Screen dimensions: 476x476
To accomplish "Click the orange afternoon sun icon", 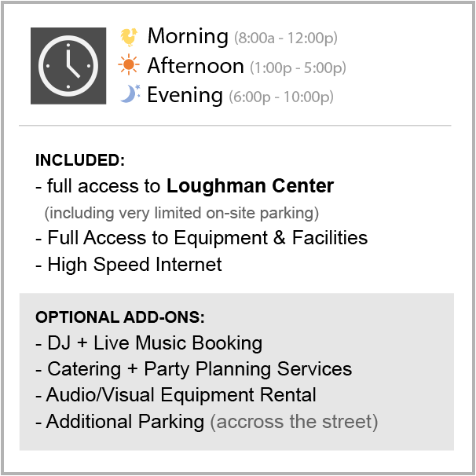I will pyautogui.click(x=128, y=65).
